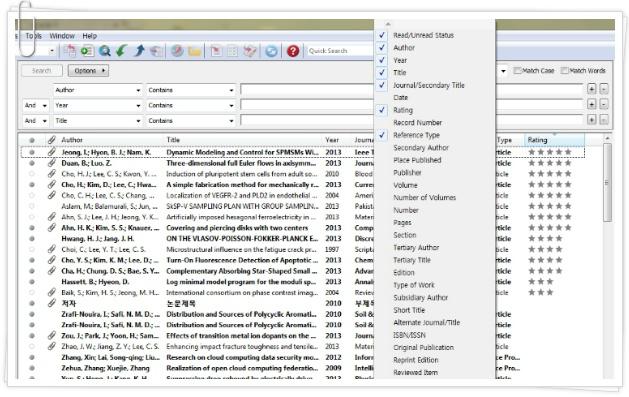Viewport: 629px width, 397px height.
Task: Click the Return to Word Processor icon
Action: [250, 51]
